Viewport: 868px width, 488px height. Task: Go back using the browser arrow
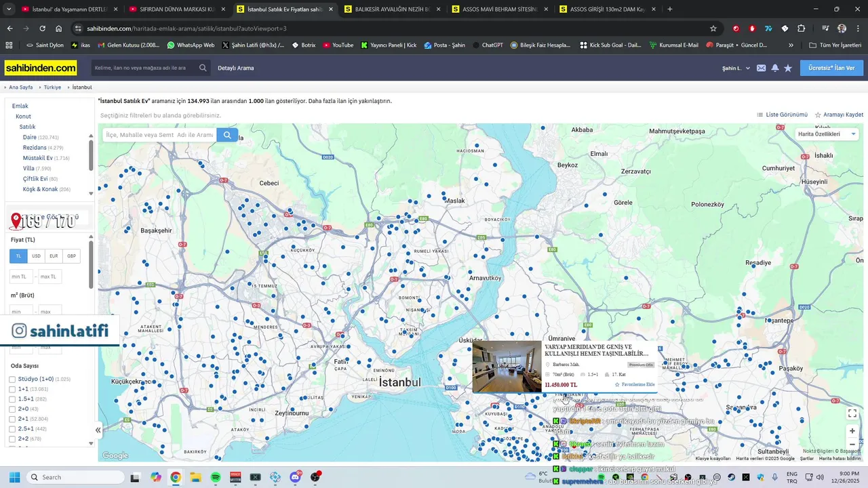tap(9, 28)
